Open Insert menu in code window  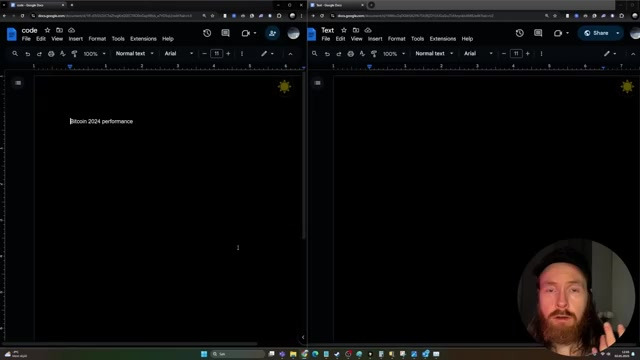coord(76,39)
